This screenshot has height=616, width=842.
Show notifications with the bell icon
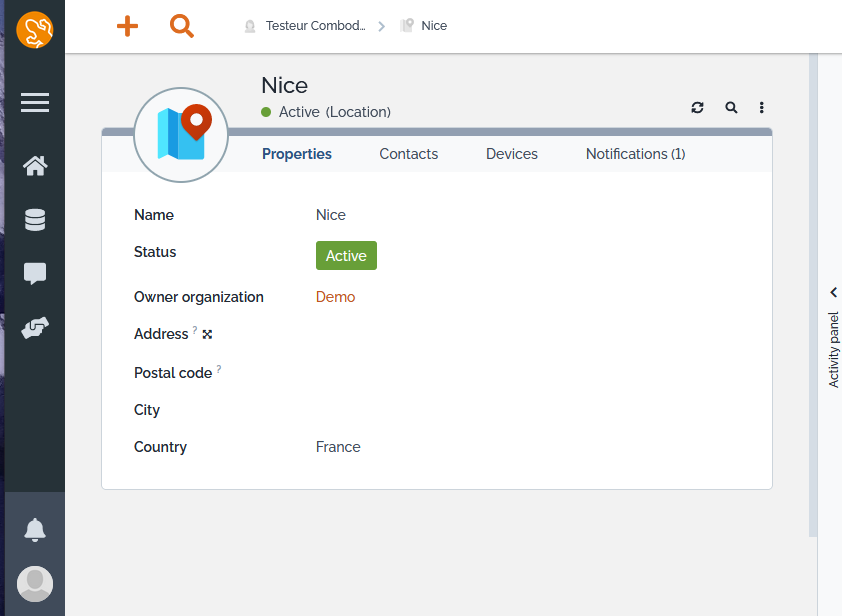point(35,530)
